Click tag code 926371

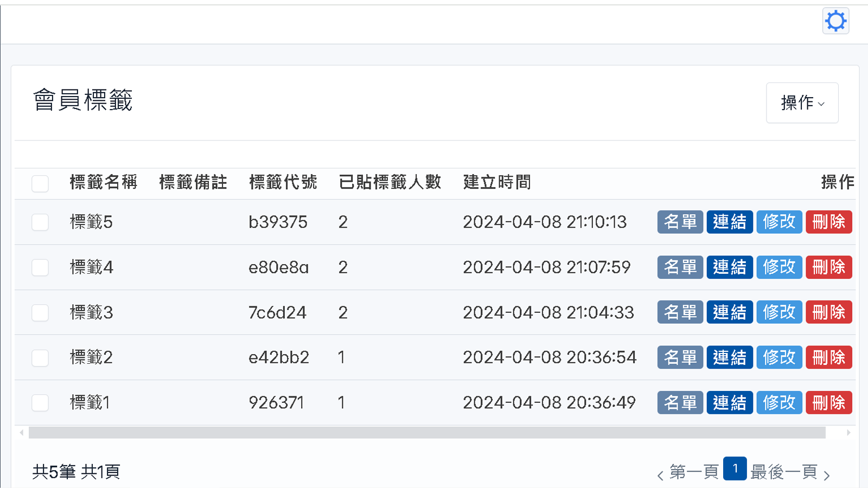pos(276,402)
